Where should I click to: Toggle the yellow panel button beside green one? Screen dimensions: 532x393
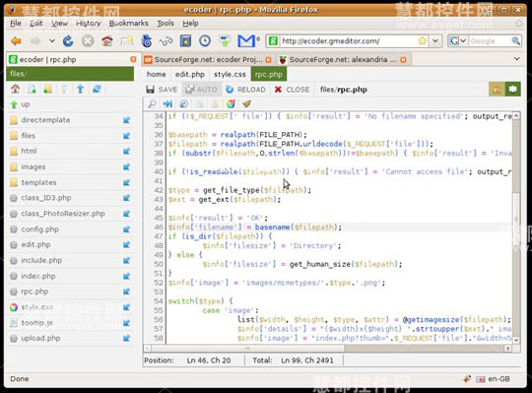(x=497, y=90)
